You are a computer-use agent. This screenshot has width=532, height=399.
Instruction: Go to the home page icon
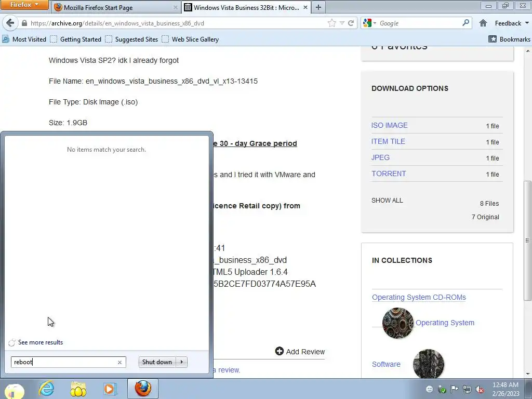[483, 23]
